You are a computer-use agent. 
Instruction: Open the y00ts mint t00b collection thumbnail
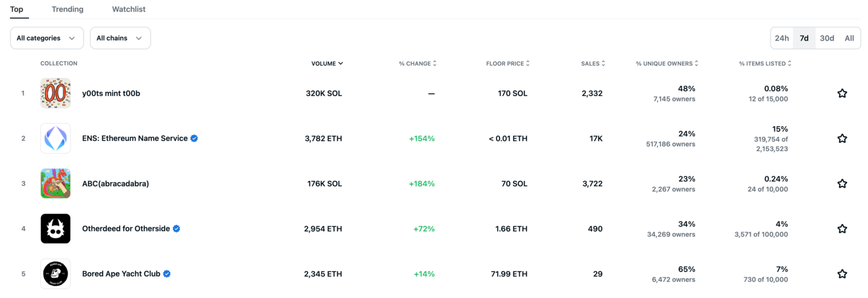tap(55, 93)
